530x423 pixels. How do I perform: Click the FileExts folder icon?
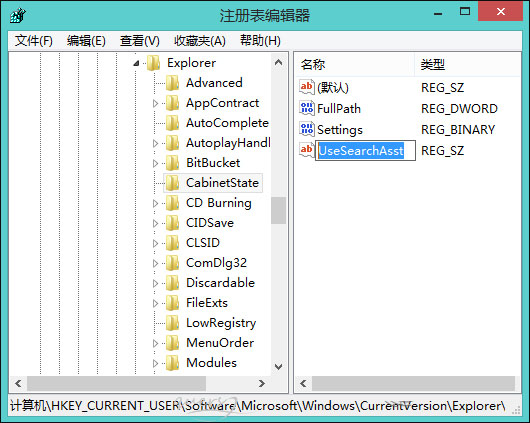(x=172, y=303)
